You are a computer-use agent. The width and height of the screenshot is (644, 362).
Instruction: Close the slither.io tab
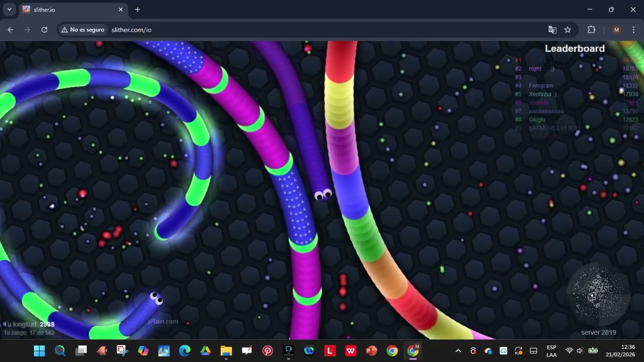click(x=121, y=10)
